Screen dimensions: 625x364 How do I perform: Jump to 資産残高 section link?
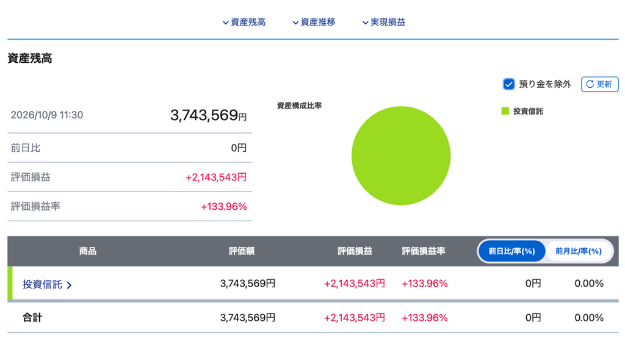(248, 23)
